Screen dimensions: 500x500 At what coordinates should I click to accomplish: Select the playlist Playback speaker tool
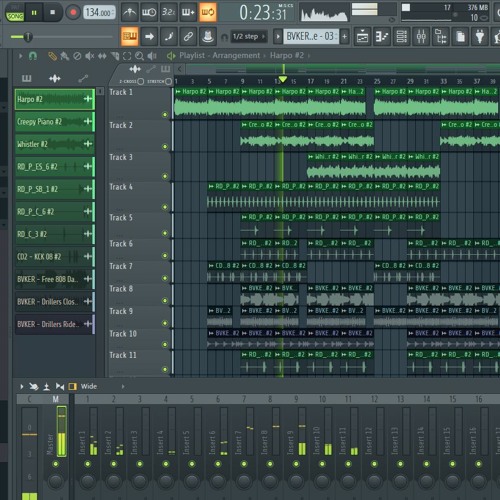coord(152,56)
